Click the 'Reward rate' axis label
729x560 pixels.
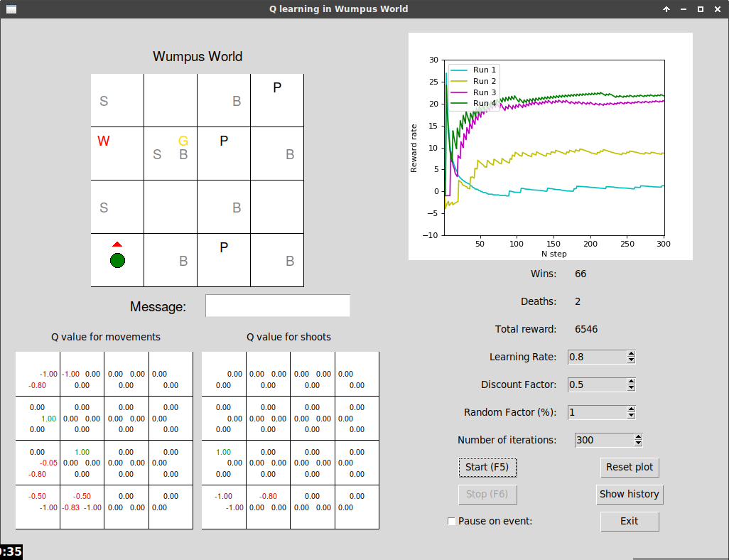[x=414, y=149]
